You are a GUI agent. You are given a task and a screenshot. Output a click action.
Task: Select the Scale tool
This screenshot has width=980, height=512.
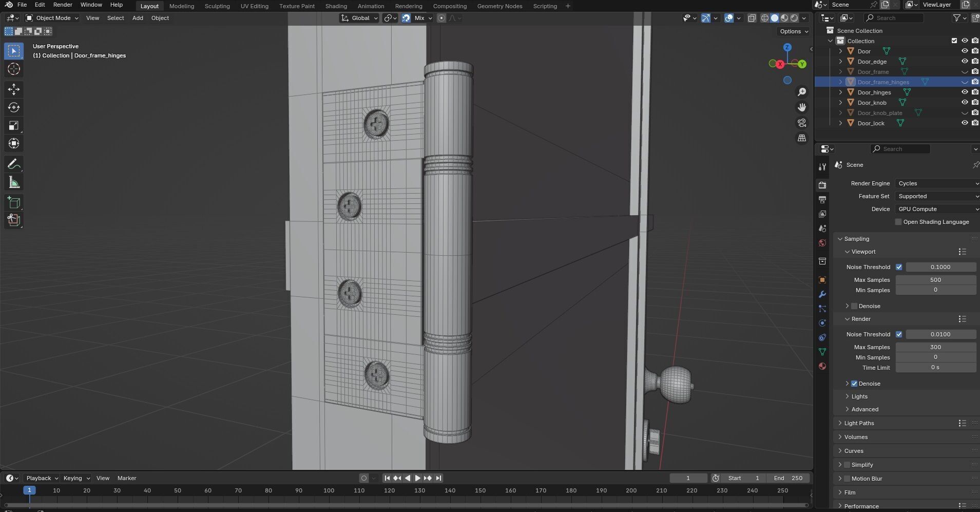pos(14,125)
